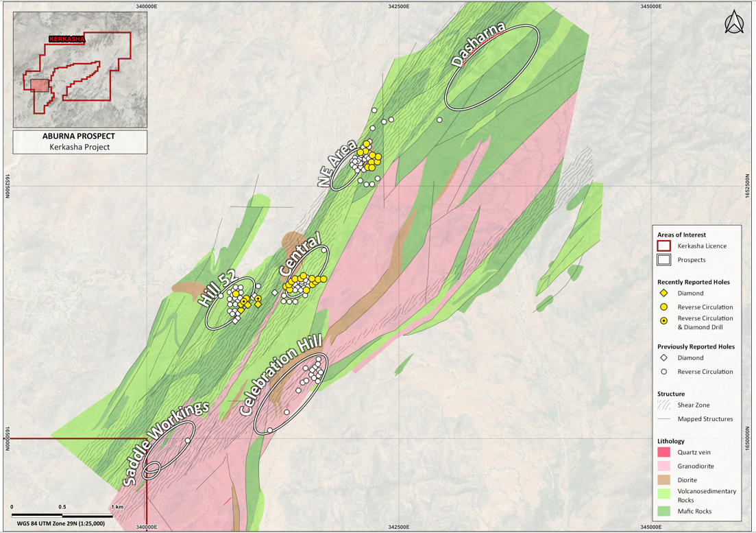
Task: Click the yellow Reverse Circulation legend circle
Action: point(664,307)
